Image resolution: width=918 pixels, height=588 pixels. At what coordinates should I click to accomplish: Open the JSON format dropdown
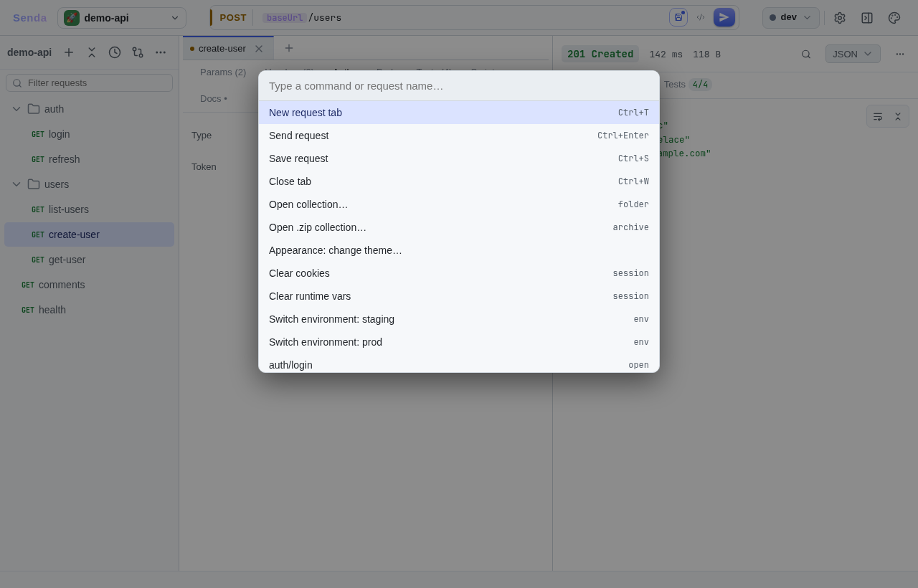point(853,54)
